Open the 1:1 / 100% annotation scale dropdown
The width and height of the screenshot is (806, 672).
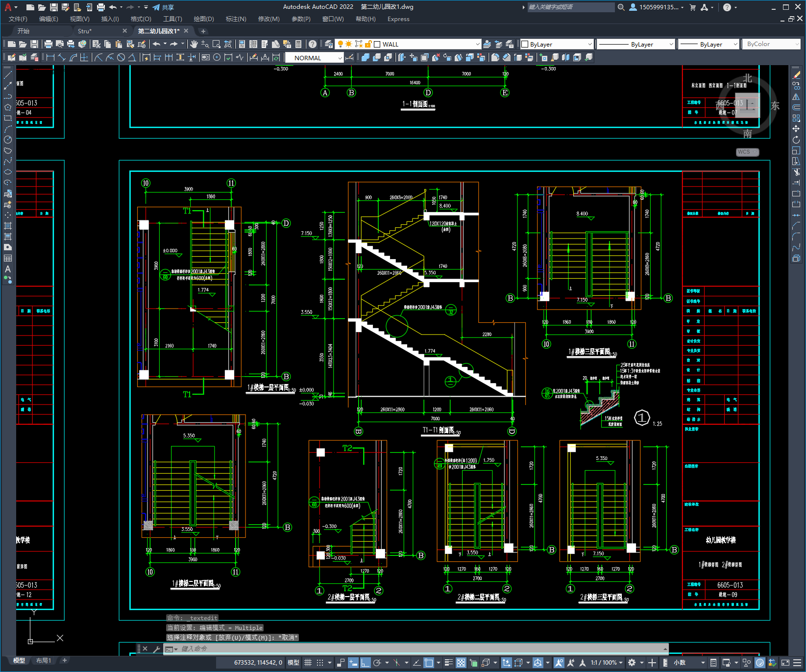point(607,663)
